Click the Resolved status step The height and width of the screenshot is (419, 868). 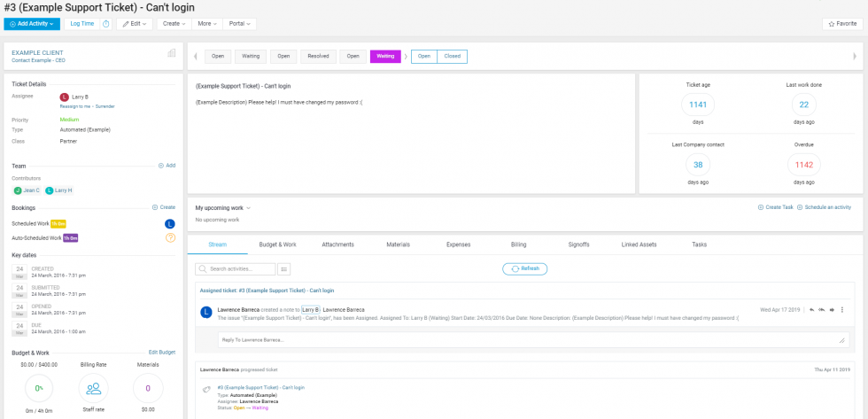coord(318,57)
